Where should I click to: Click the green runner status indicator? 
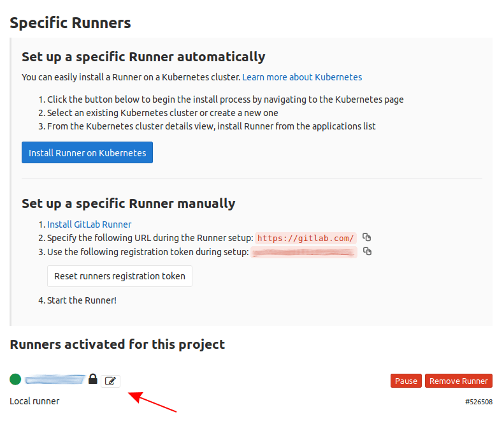pyautogui.click(x=15, y=379)
